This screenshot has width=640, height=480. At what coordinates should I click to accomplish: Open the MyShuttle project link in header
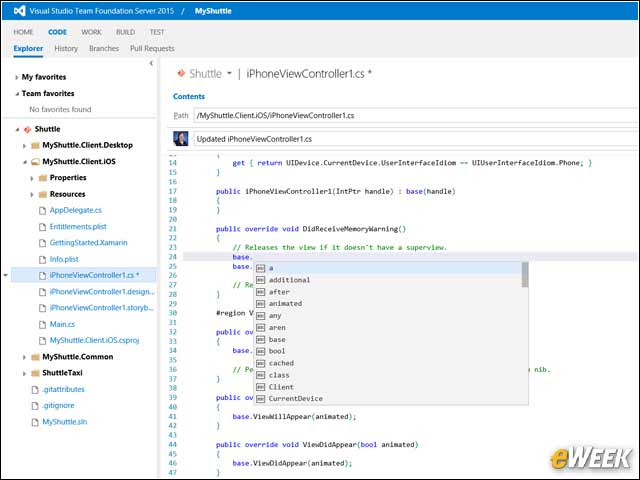[213, 11]
